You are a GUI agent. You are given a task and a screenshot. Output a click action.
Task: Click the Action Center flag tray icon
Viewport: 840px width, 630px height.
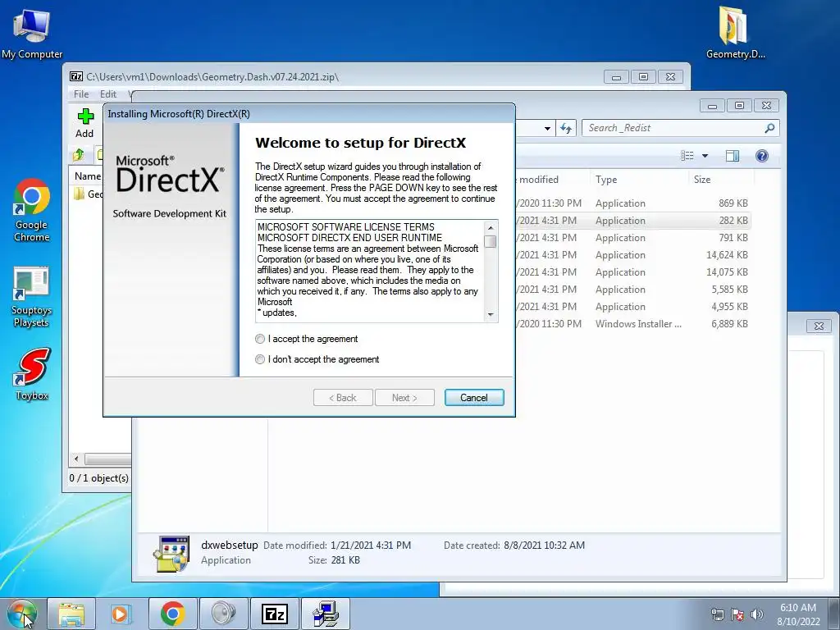coord(737,614)
